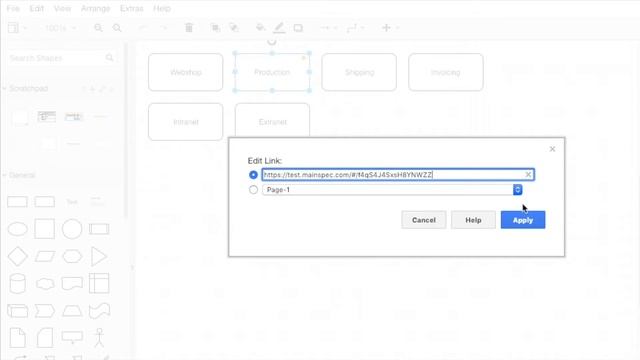Pick the rounded rectangle shape

44,202
